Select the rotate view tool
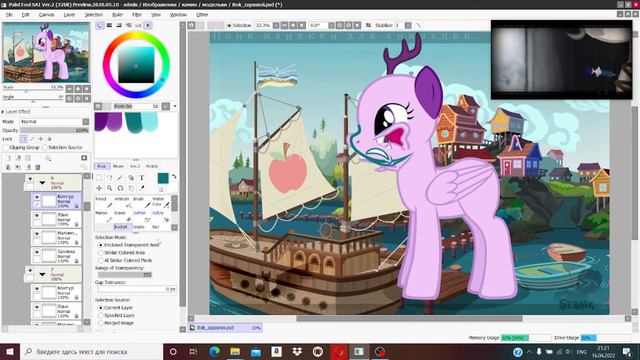 (x=120, y=188)
